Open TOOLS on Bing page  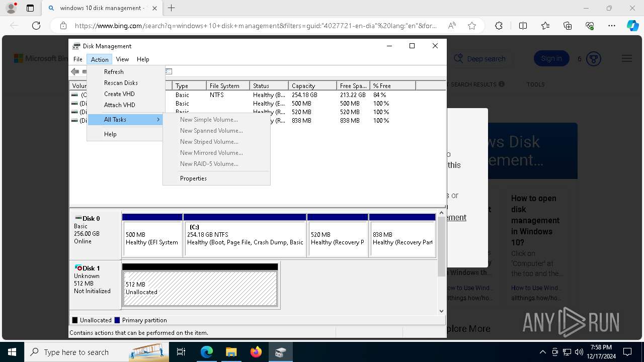(x=535, y=84)
